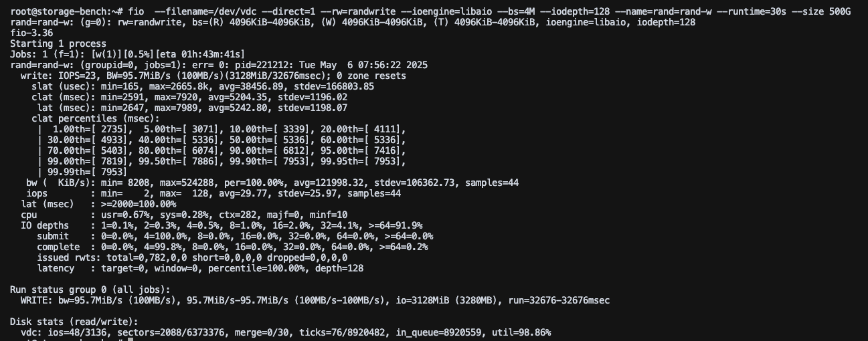868x341 pixels.
Task: Click the "Starting 1 process" line
Action: point(58,43)
